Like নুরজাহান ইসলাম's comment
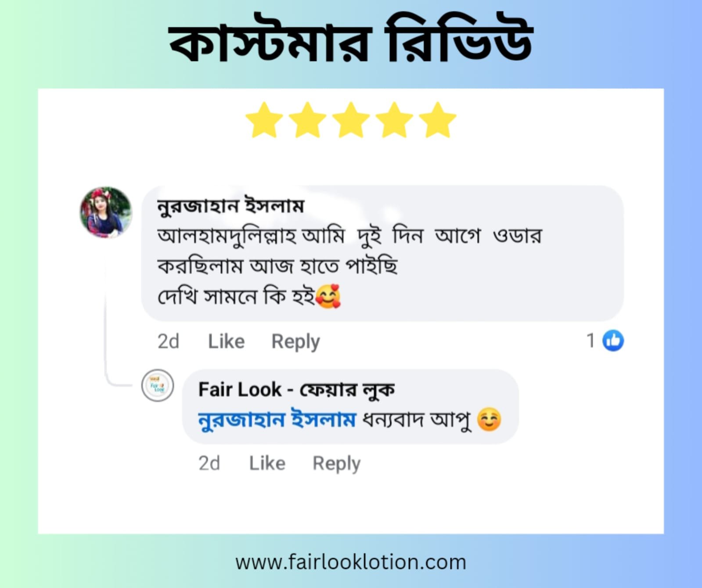Viewport: 702px width, 588px height. tap(226, 341)
